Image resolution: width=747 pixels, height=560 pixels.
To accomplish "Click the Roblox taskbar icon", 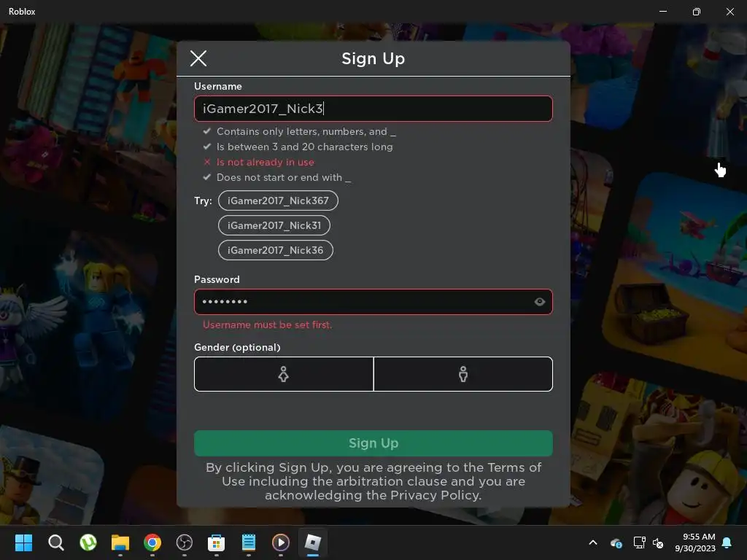I will coord(312,542).
